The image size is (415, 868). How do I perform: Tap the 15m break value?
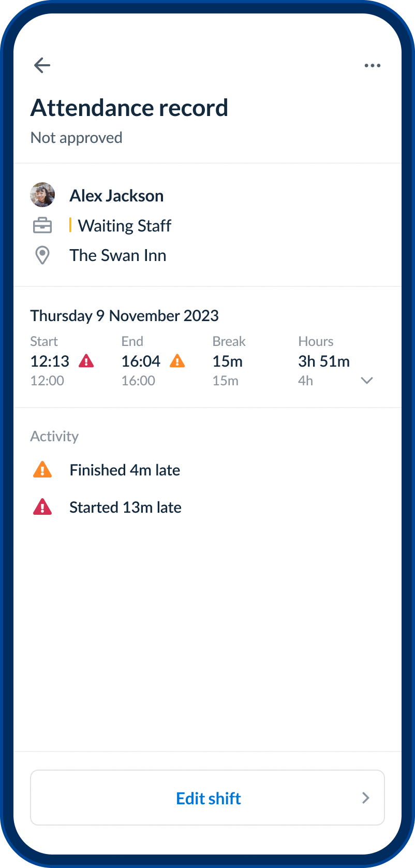click(228, 361)
